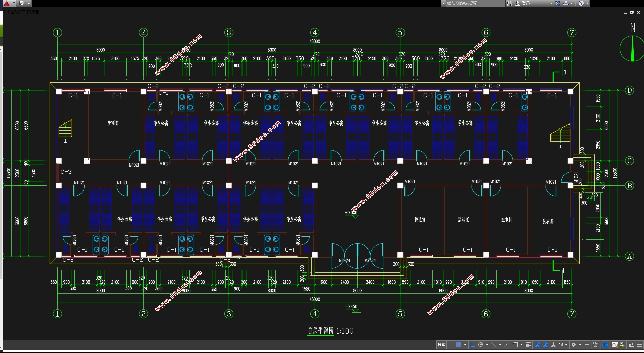Image resolution: width=644 pixels, height=353 pixels.
Task: Click the keyword search input field
Action: (474, 3)
